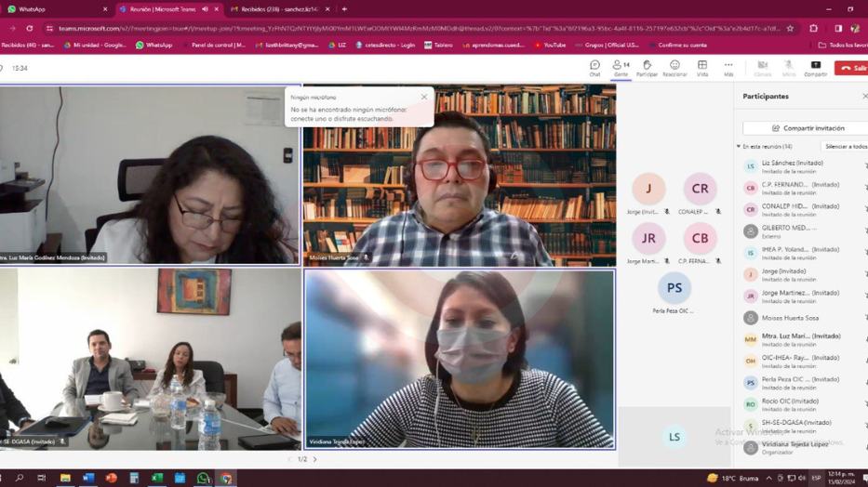
Task: Collapse 'En esta reunión (14)' list
Action: point(739,147)
